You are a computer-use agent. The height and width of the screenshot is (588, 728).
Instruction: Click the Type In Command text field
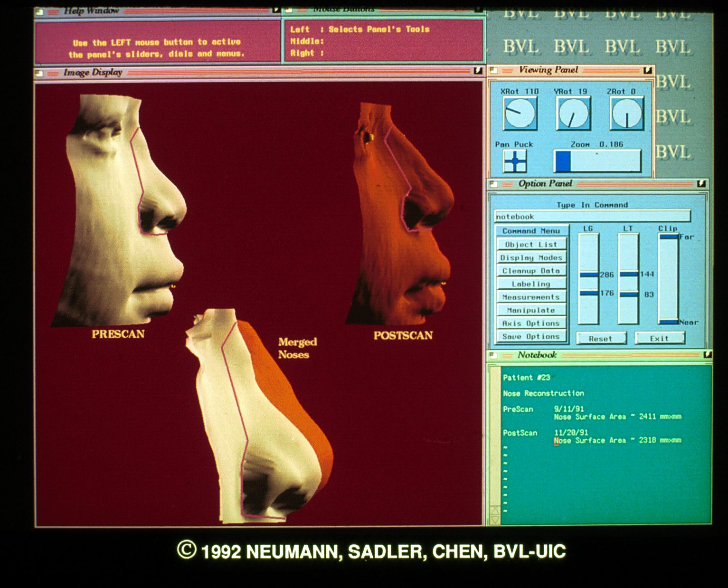(x=592, y=217)
